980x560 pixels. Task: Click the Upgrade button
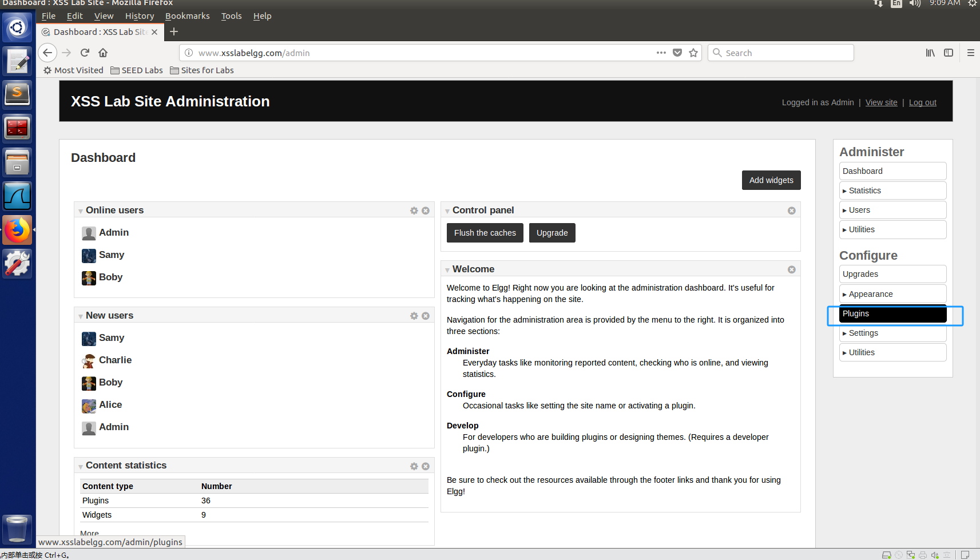pyautogui.click(x=552, y=233)
